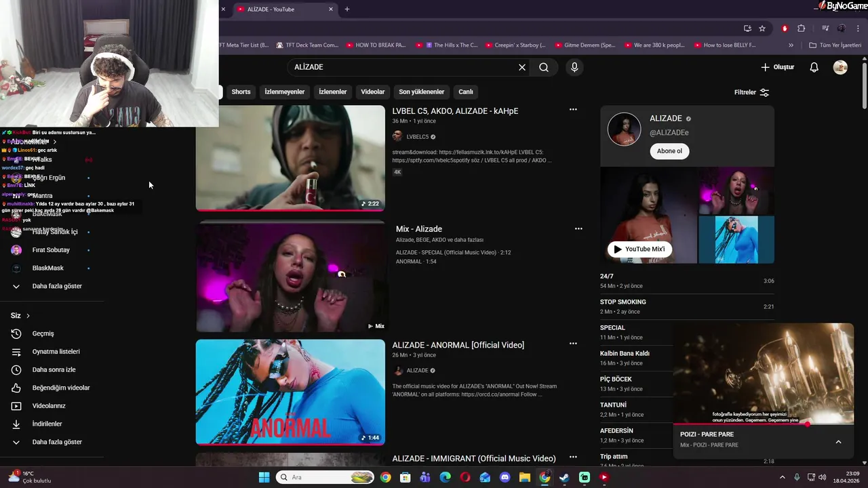Play the YouTube Mix'i button
Viewport: 868px width, 488px height.
tap(639, 249)
